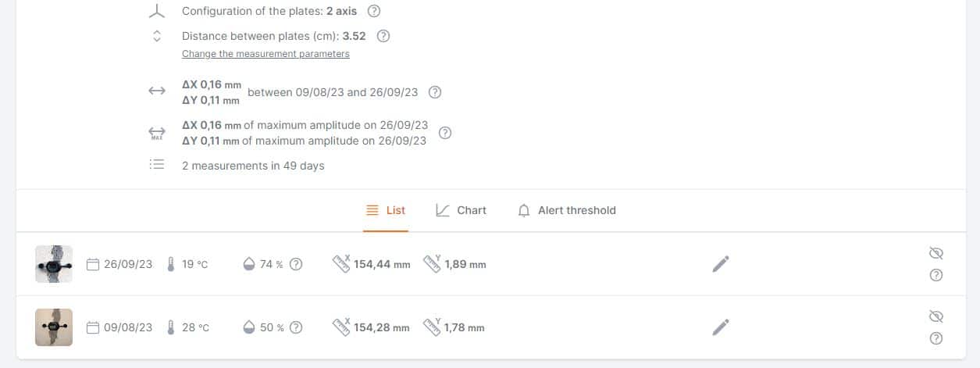Open help icon below eye in 26/09/23 row
The image size is (980, 368).
(937, 275)
